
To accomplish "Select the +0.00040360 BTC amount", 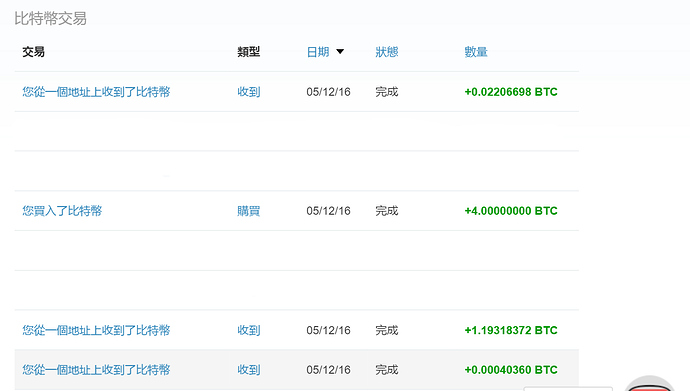I will pos(511,370).
